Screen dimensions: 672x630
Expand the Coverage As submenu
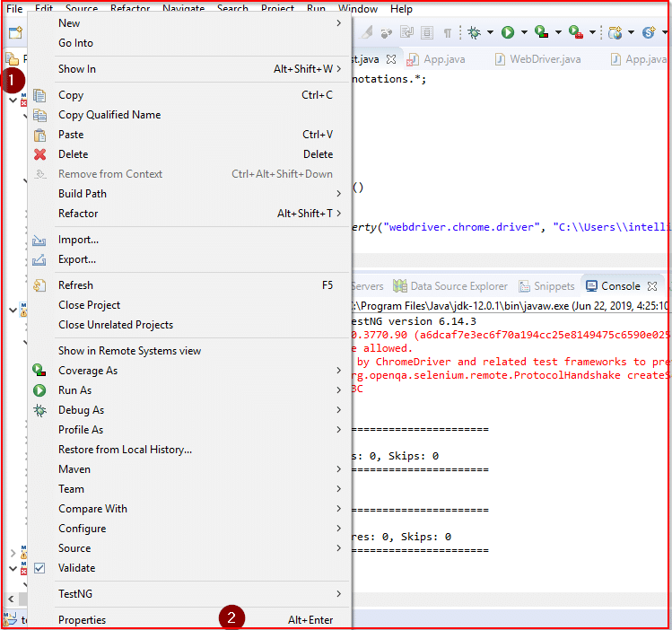pyautogui.click(x=189, y=371)
